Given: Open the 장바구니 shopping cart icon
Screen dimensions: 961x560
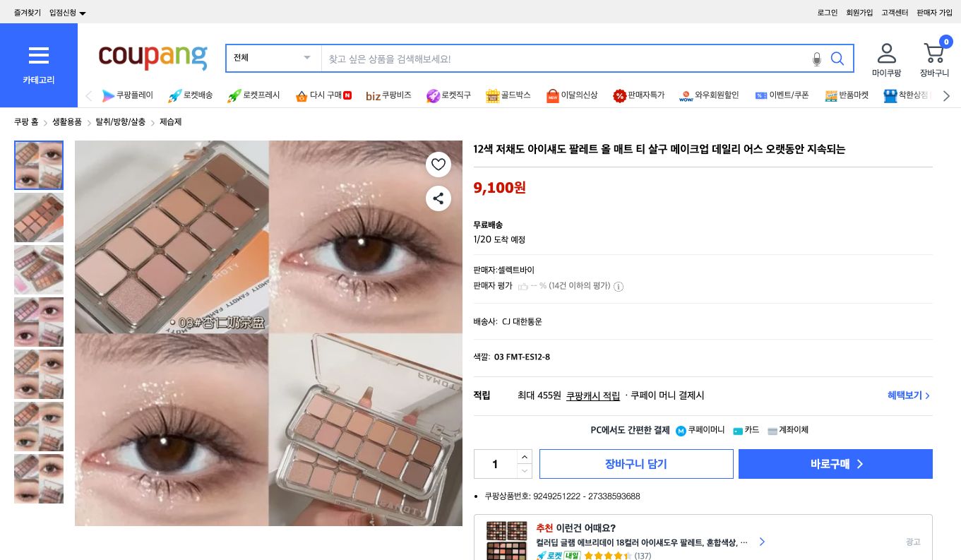Looking at the screenshot, I should pyautogui.click(x=933, y=53).
